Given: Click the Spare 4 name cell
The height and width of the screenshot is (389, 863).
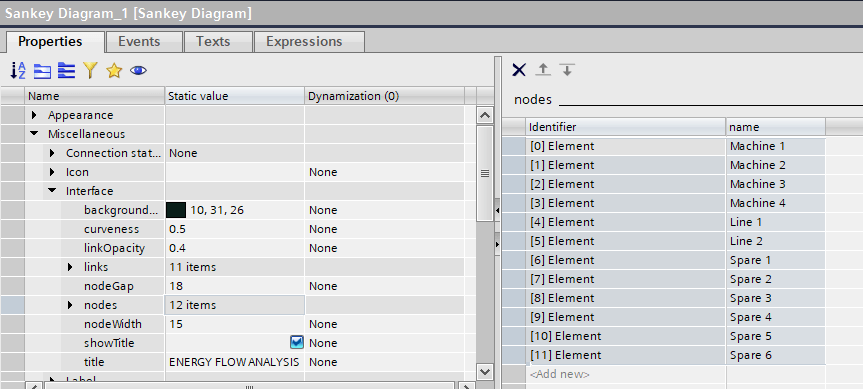Looking at the screenshot, I should pos(775,317).
